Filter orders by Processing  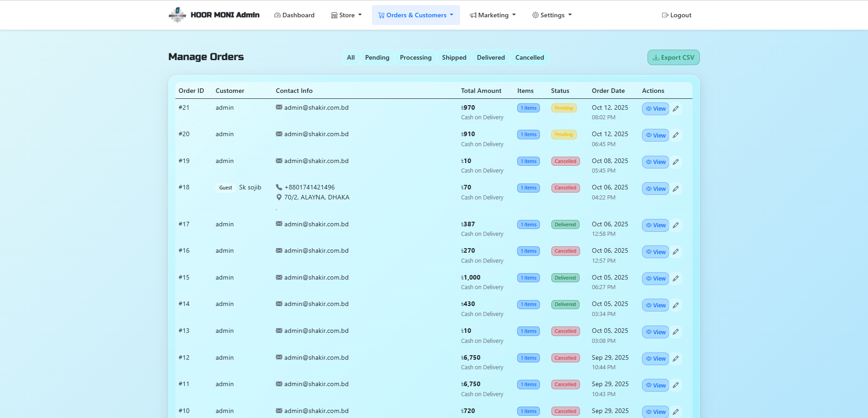tap(416, 57)
